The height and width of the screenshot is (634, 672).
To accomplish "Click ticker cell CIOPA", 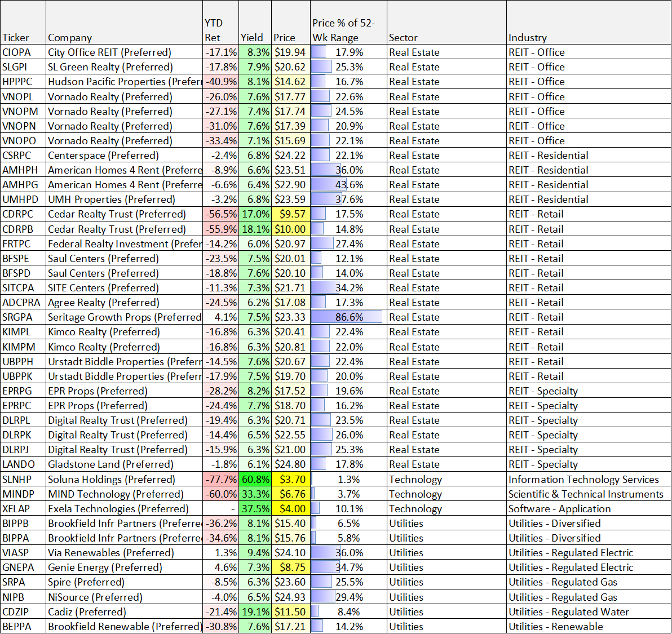I will [x=23, y=52].
